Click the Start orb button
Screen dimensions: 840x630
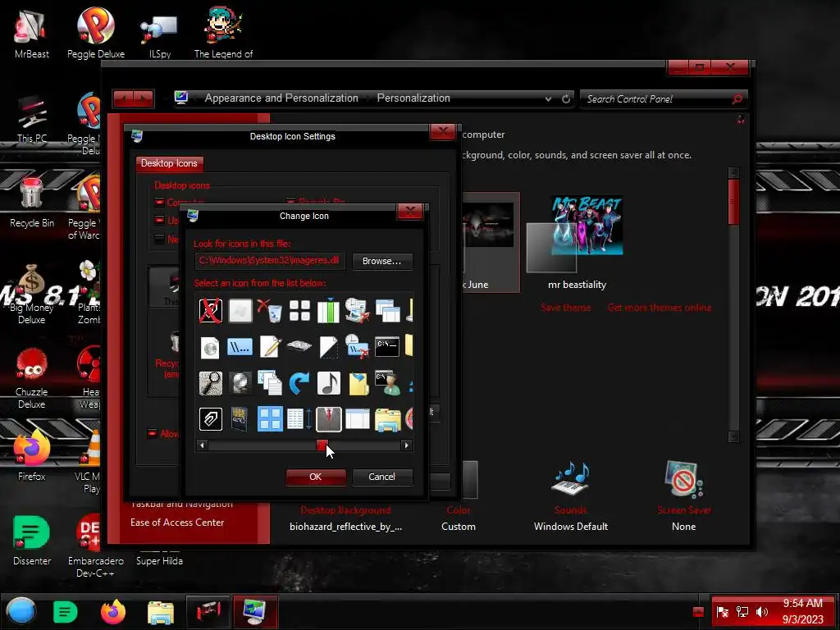click(21, 611)
